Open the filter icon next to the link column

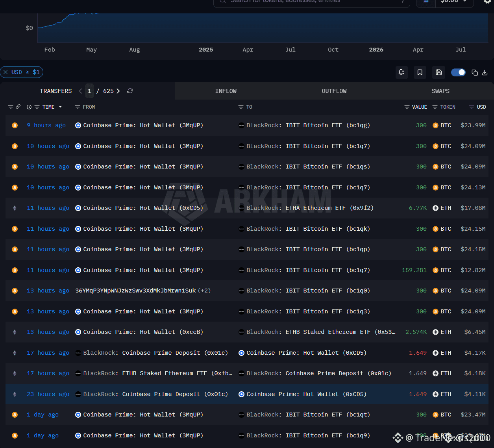point(11,107)
